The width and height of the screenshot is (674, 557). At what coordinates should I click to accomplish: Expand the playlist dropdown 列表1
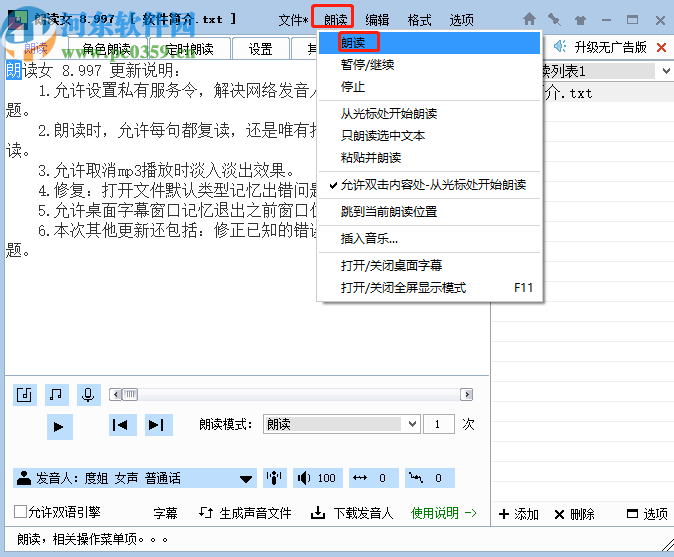[666, 71]
